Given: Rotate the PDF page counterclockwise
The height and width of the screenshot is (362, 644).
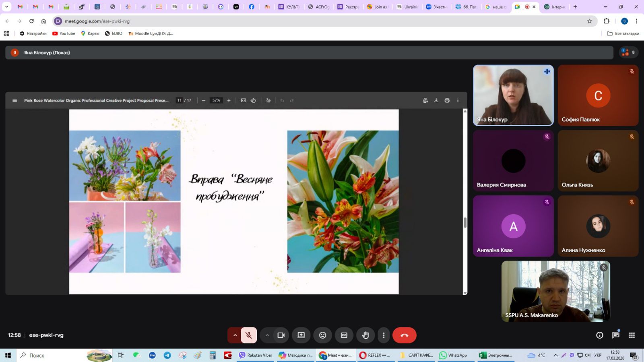Looking at the screenshot, I should click(x=253, y=100).
